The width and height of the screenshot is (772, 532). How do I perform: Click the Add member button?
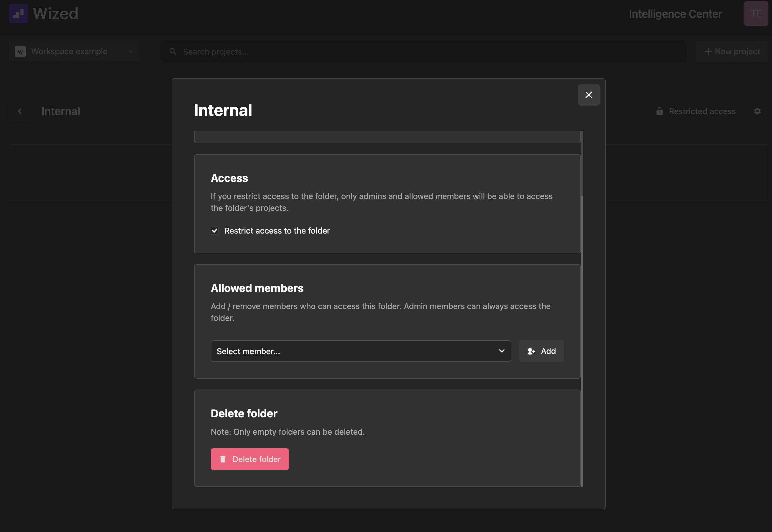point(542,351)
